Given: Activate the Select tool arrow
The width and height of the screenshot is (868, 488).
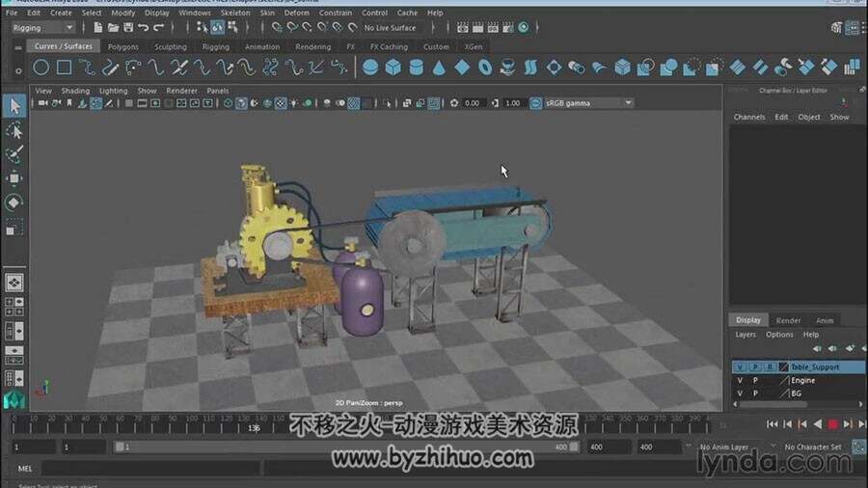Looking at the screenshot, I should 14,106.
